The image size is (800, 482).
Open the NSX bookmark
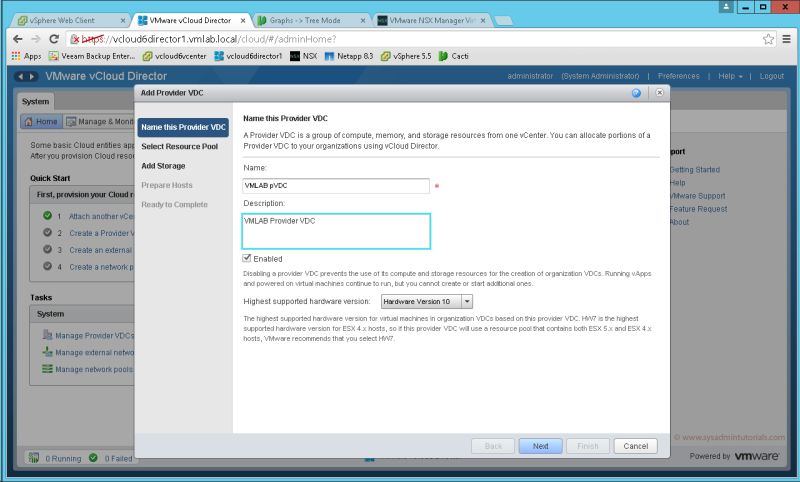(304, 56)
